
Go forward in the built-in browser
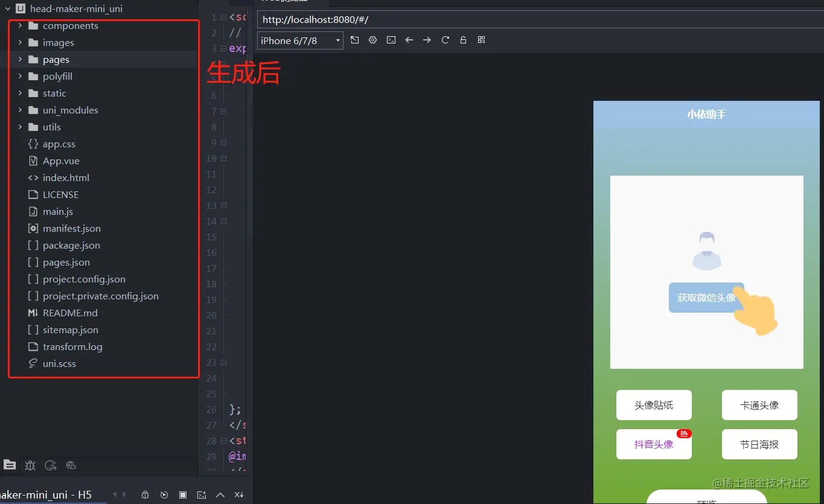pos(427,40)
